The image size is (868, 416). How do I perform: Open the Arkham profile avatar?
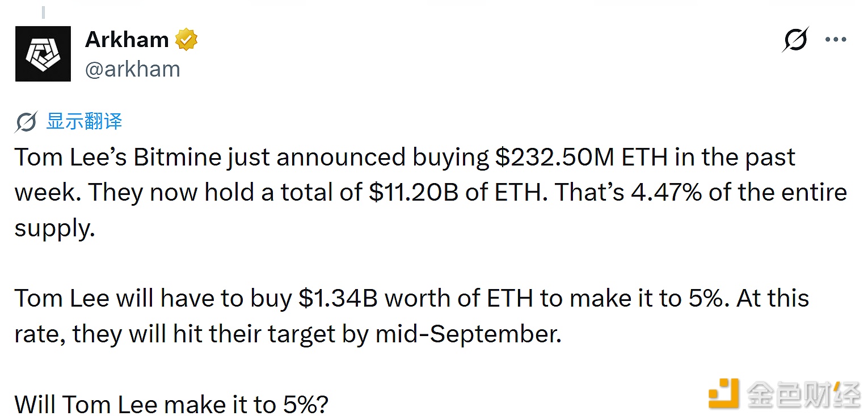pyautogui.click(x=43, y=54)
